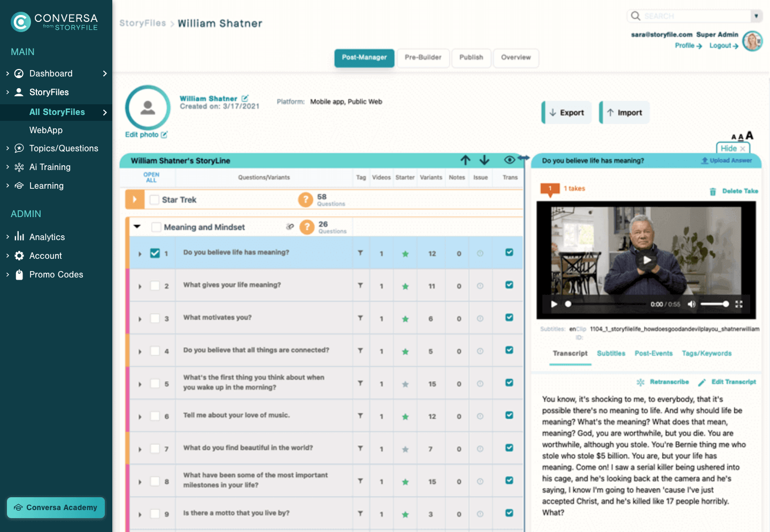Click the Conversa logo icon
Image resolution: width=770 pixels, height=532 pixels.
[21, 22]
